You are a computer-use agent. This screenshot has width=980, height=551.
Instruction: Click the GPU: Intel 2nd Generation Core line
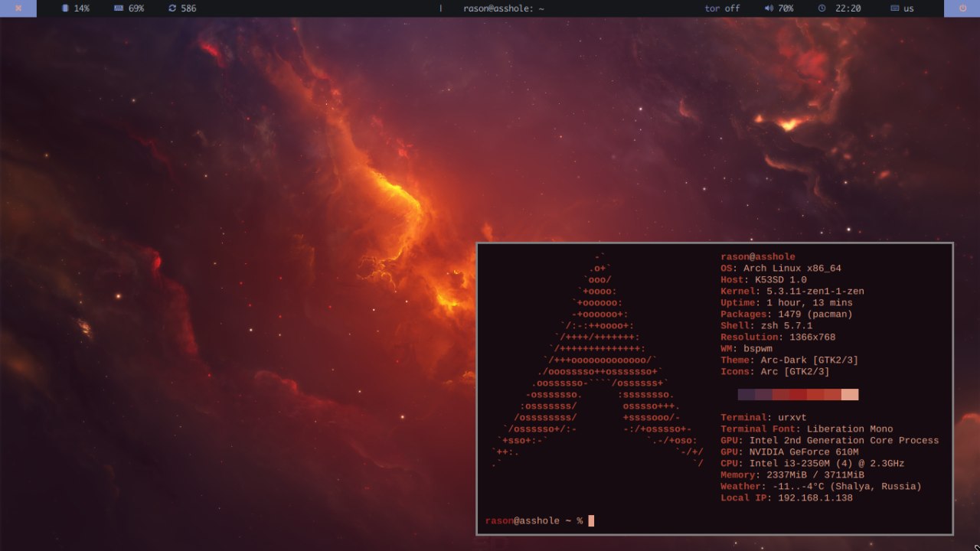(x=830, y=441)
